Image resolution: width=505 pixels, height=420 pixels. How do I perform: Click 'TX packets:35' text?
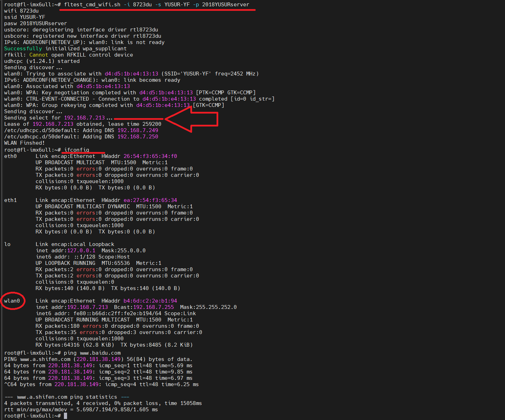click(56, 332)
